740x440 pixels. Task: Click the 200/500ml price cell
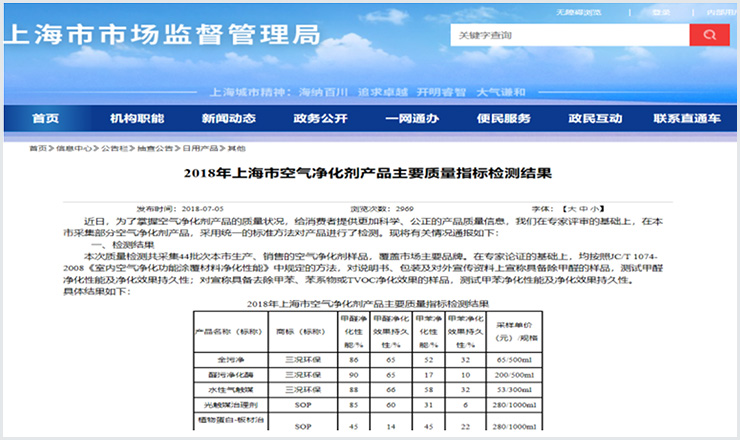(x=514, y=375)
